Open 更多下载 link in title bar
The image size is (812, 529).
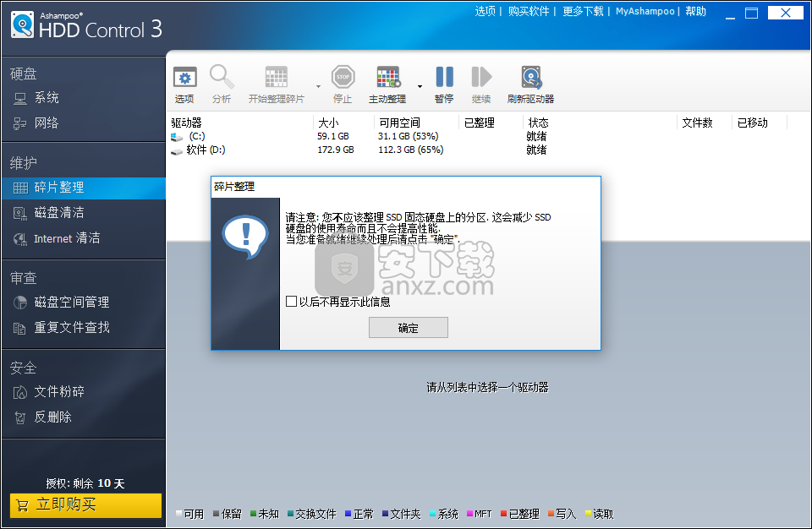tap(583, 11)
